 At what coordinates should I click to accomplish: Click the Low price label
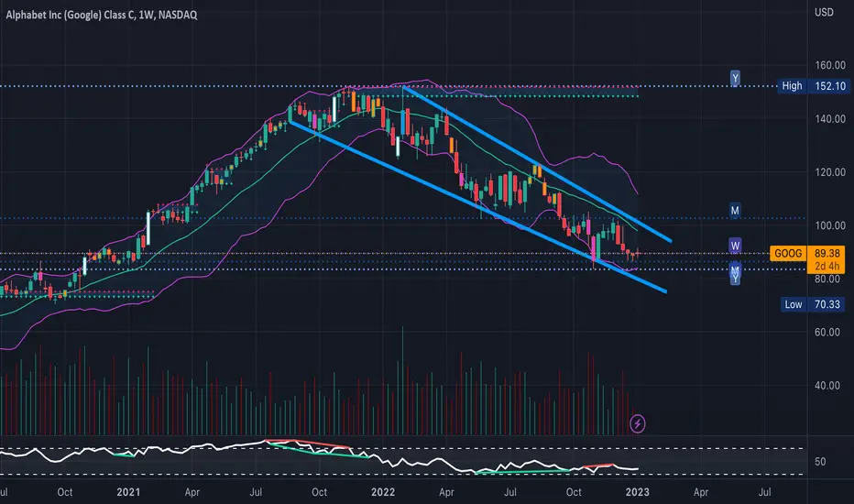[793, 304]
